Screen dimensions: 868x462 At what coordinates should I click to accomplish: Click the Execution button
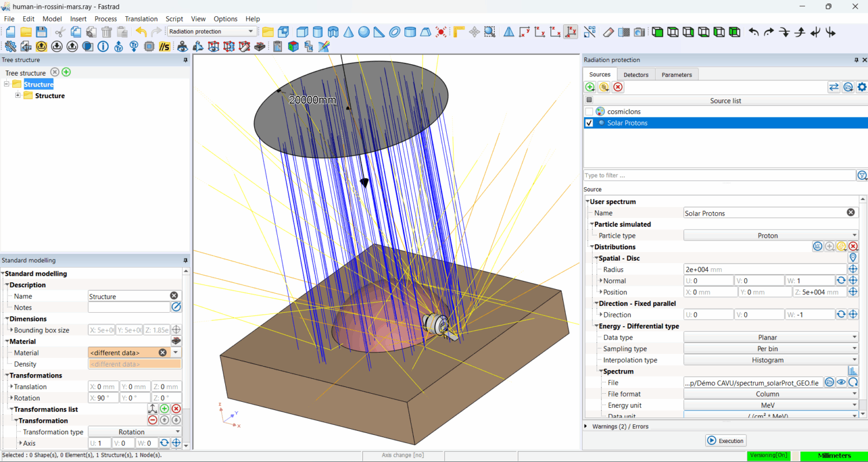point(726,441)
